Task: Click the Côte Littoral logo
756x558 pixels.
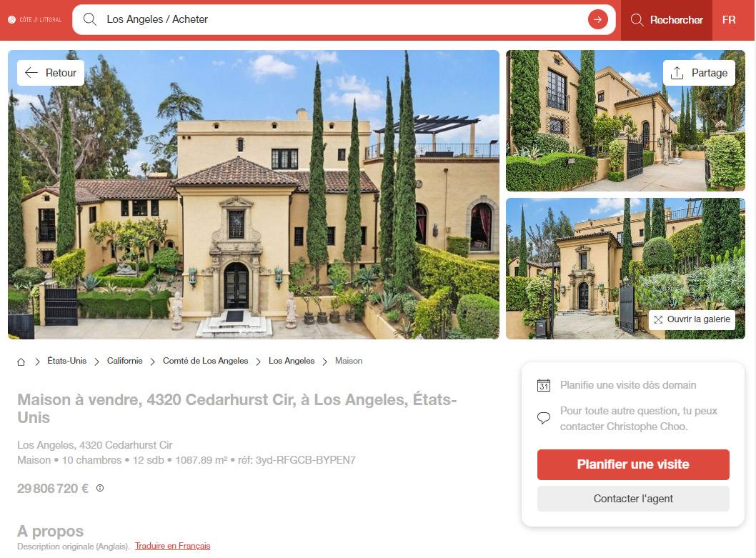Action: tap(35, 20)
